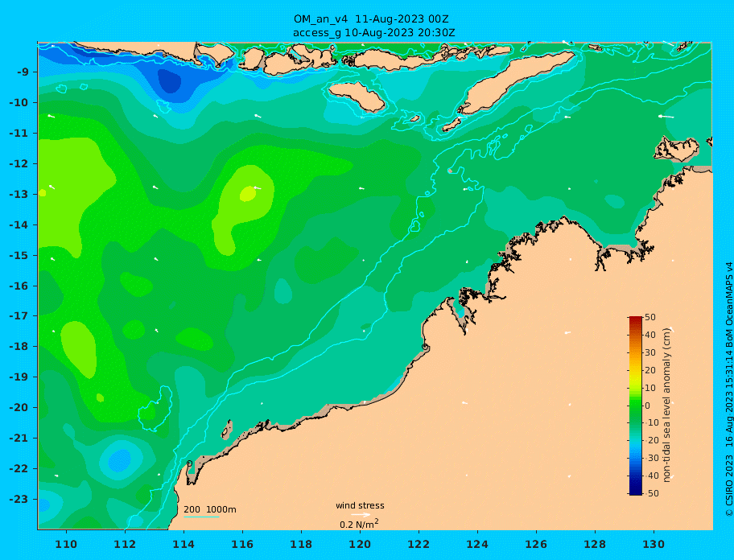The height and width of the screenshot is (560, 734).
Task: Click the dark red top end of the colorbar
Action: click(636, 319)
